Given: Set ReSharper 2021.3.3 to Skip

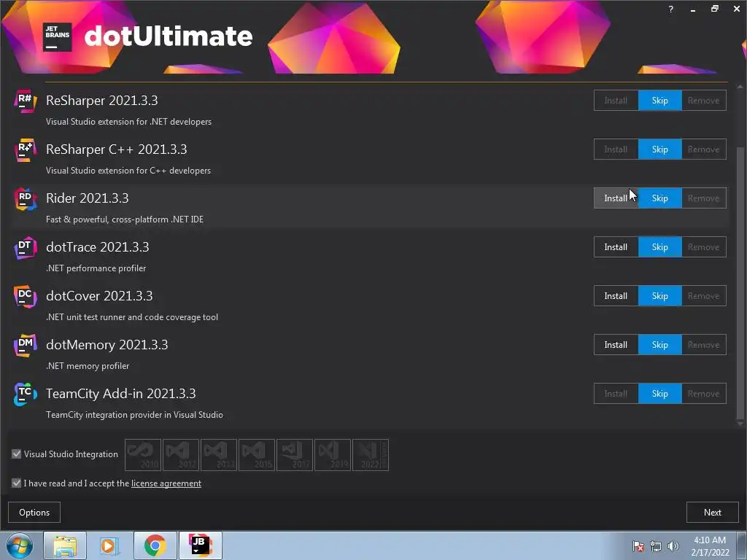Looking at the screenshot, I should (x=659, y=101).
